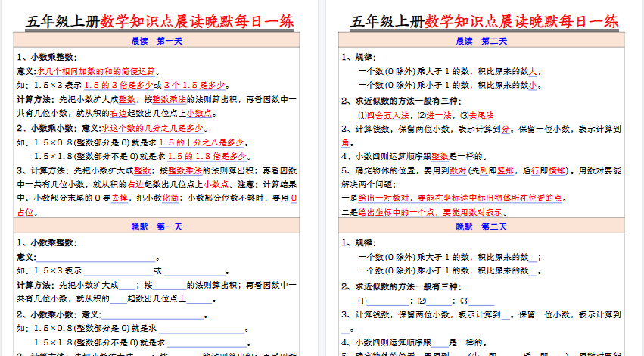Click the right page title '五年级上册数学知识点晨读晚默每日一练'
The height and width of the screenshot is (356, 644).
(484, 21)
